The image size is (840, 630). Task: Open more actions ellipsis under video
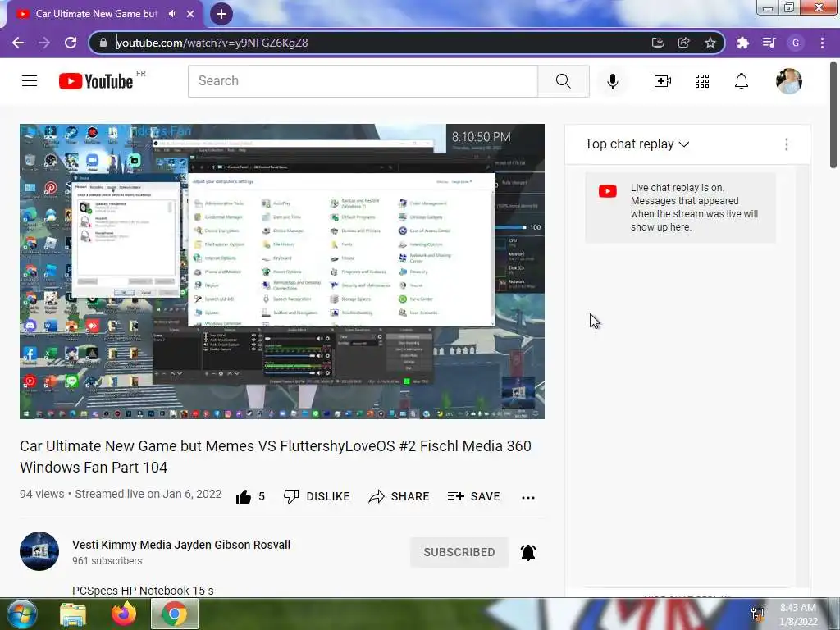tap(528, 498)
